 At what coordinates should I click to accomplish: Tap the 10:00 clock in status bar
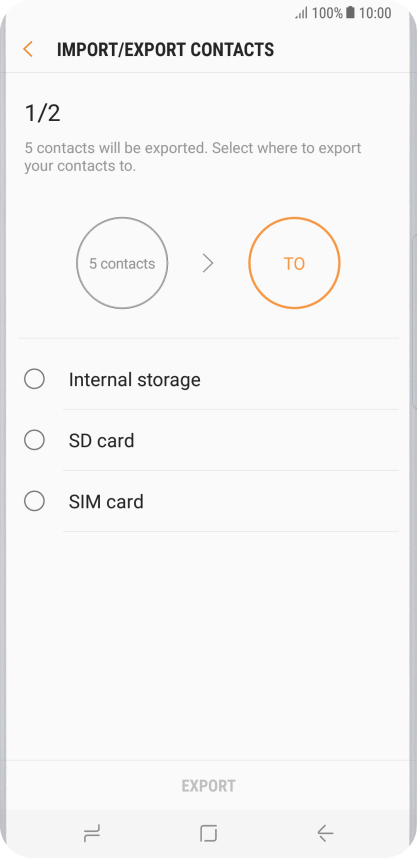(x=375, y=13)
